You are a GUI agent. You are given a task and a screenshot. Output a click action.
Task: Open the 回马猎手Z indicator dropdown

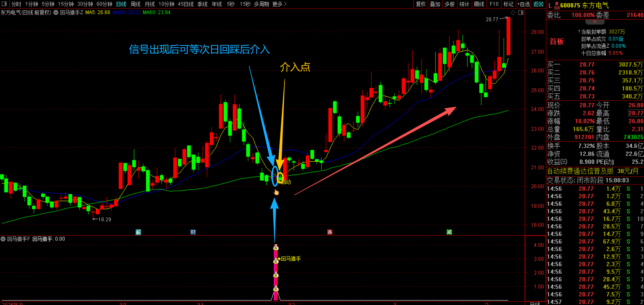coord(56,12)
